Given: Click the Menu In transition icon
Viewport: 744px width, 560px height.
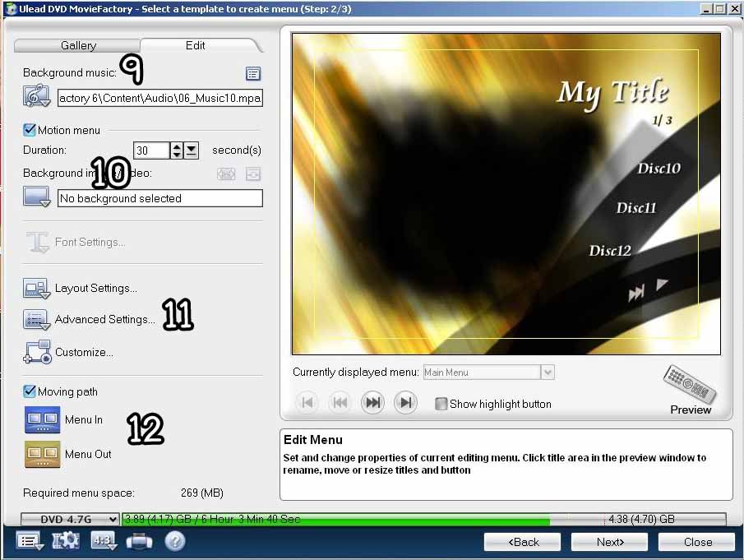Looking at the screenshot, I should (x=42, y=419).
